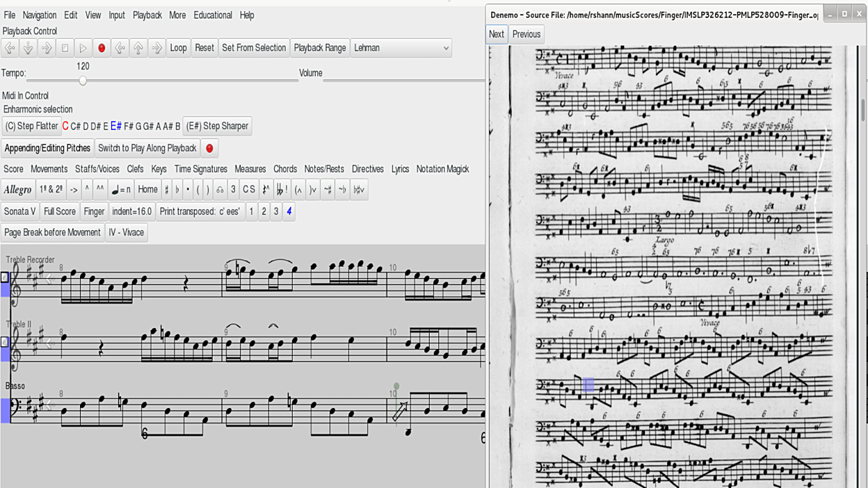This screenshot has width=868, height=488.
Task: Open the Time Signatures menu
Action: click(200, 169)
